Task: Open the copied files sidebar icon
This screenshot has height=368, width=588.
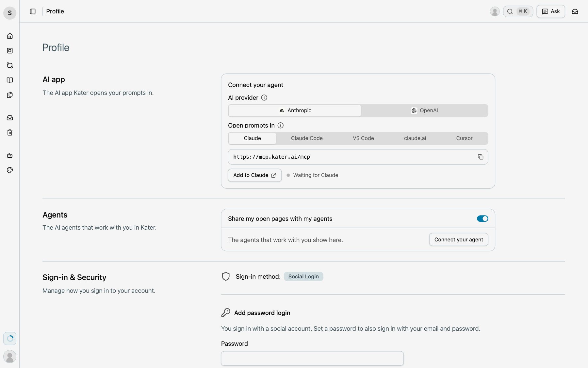Action: [x=10, y=95]
